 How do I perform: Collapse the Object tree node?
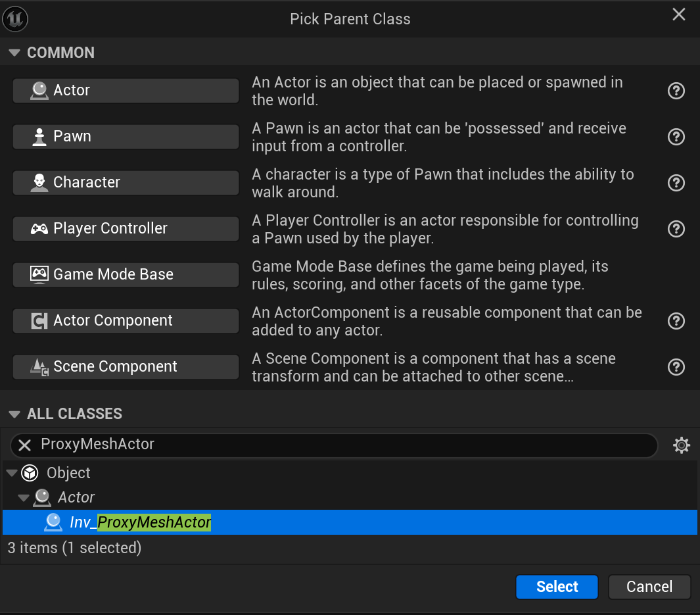(x=12, y=473)
